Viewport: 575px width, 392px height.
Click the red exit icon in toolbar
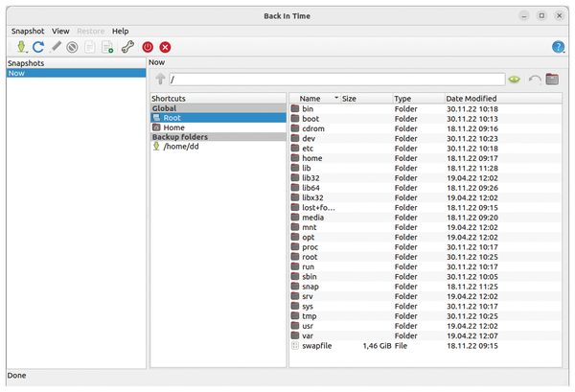(166, 46)
